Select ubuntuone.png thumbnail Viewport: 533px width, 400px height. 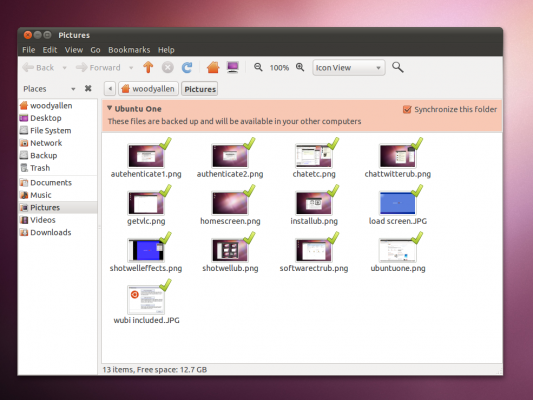(398, 250)
